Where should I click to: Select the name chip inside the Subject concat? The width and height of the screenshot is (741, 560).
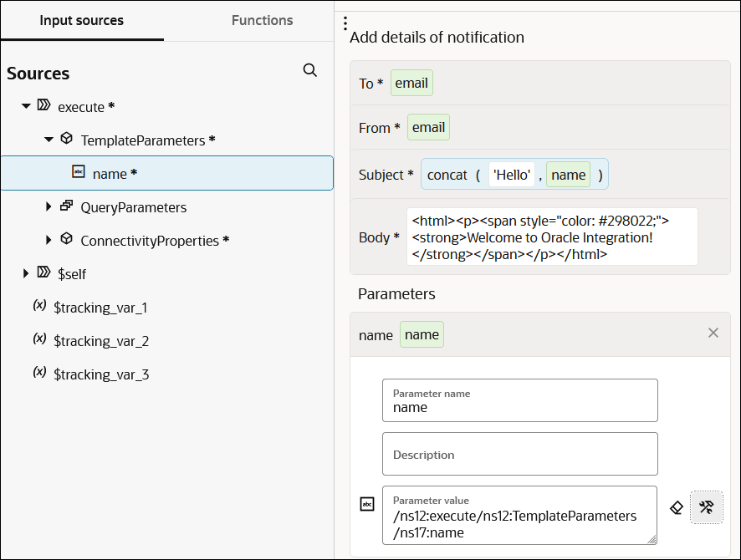tap(568, 175)
